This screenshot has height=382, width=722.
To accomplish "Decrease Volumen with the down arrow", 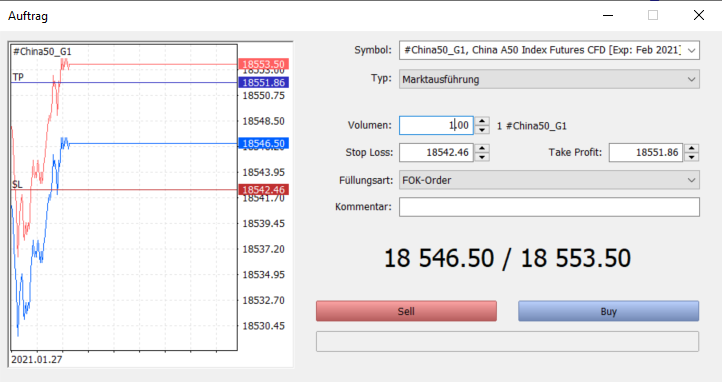I will (x=482, y=130).
